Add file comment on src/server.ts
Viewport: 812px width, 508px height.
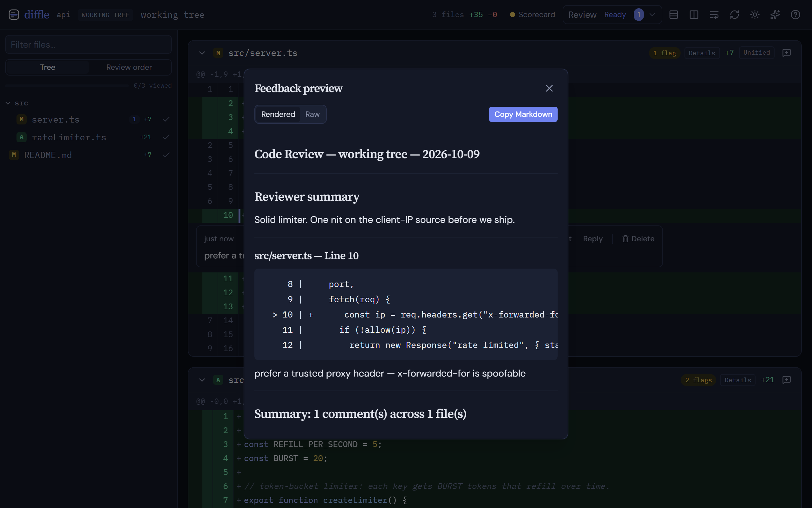(787, 53)
